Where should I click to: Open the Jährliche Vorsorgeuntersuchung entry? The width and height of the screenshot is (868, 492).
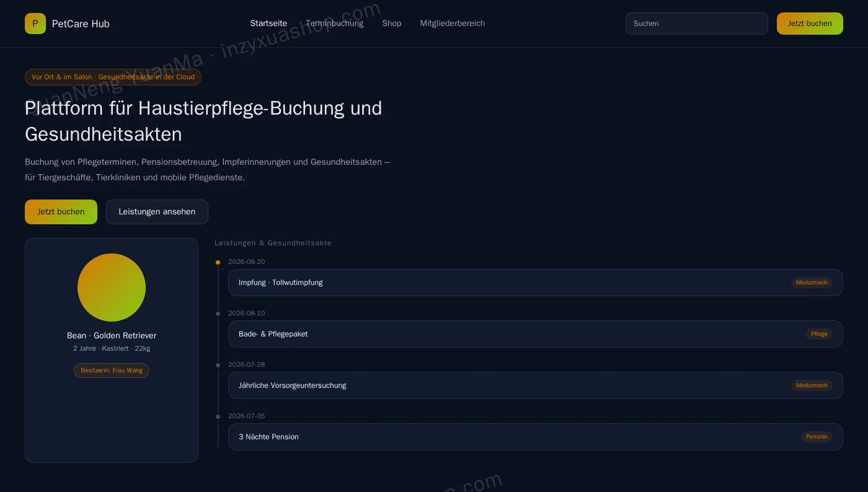coord(536,385)
